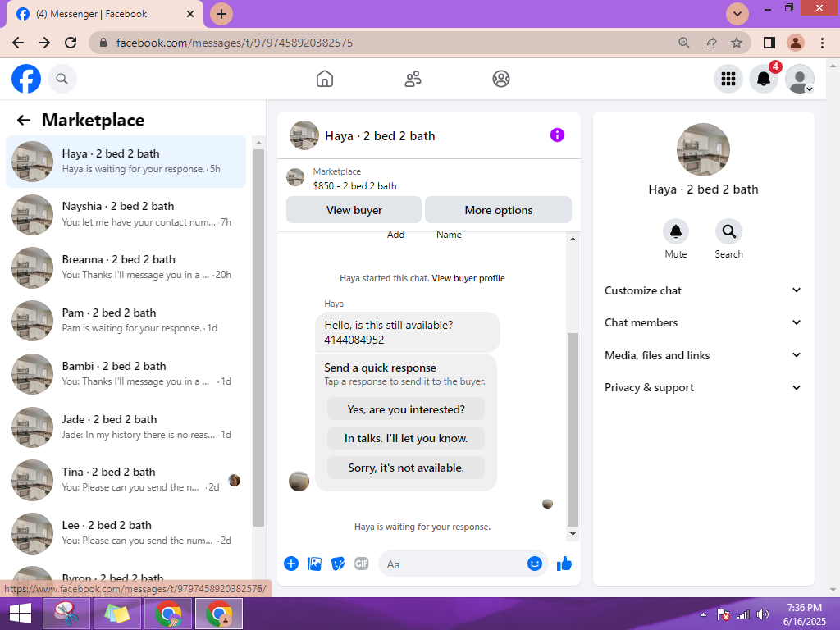Open the Pam 2 bed 2 bath conversation
Image resolution: width=840 pixels, height=630 pixels.
point(126,321)
